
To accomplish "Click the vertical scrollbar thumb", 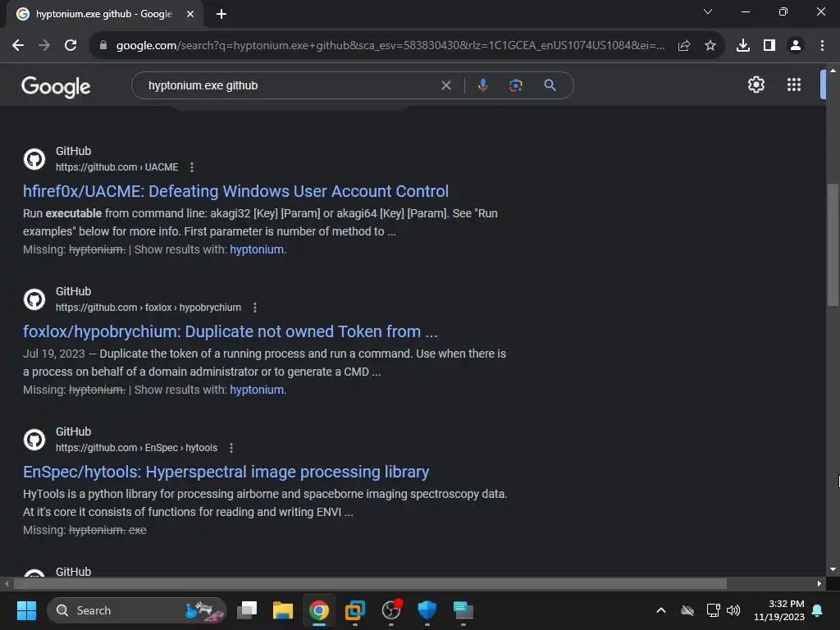I will pyautogui.click(x=833, y=244).
